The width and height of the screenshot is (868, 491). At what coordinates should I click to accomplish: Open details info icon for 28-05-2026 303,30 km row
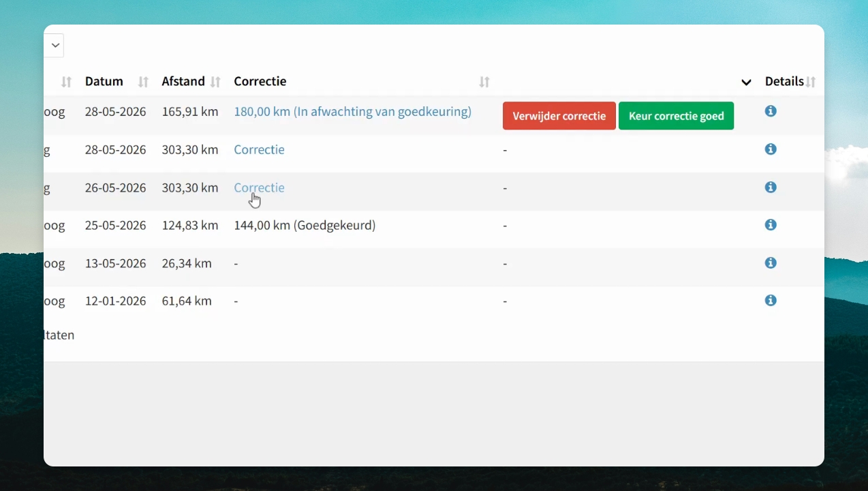[x=771, y=149]
